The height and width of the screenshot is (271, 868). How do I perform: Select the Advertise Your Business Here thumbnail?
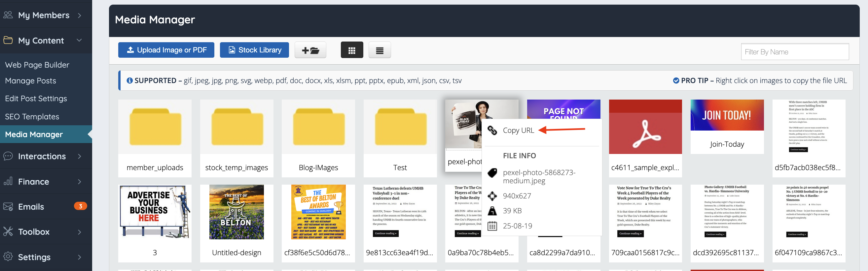155,212
